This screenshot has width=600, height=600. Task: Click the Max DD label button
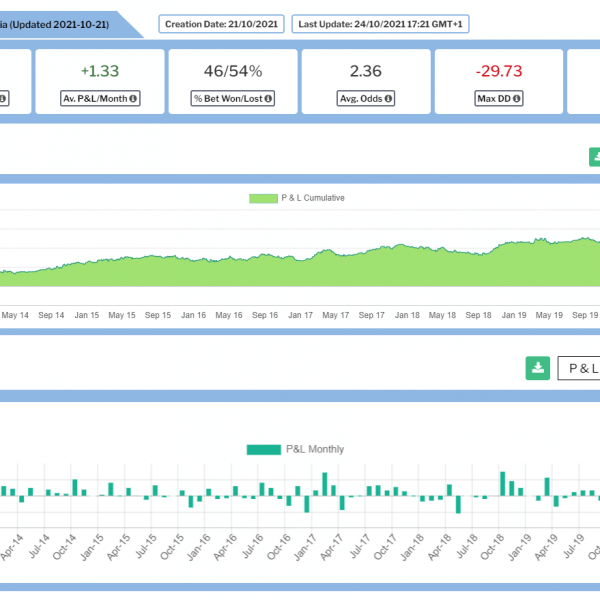499,98
